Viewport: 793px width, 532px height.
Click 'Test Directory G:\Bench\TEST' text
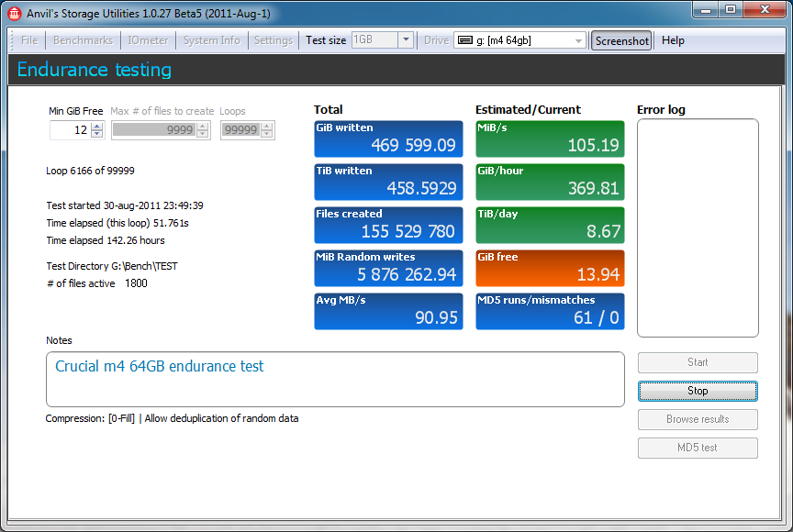(112, 266)
